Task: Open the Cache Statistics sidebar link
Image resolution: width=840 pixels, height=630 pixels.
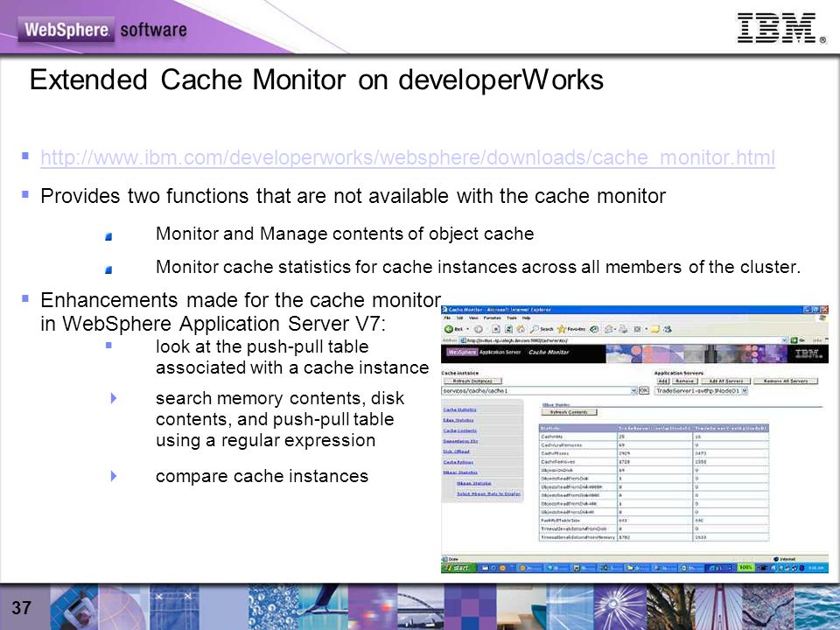Action: tap(459, 409)
